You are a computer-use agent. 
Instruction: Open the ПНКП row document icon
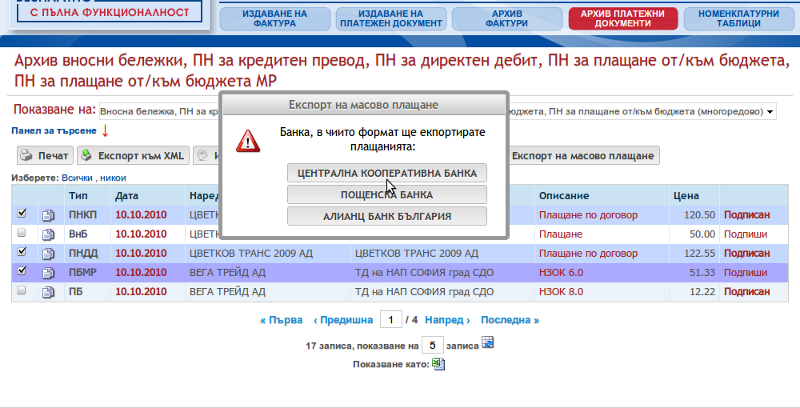48,216
